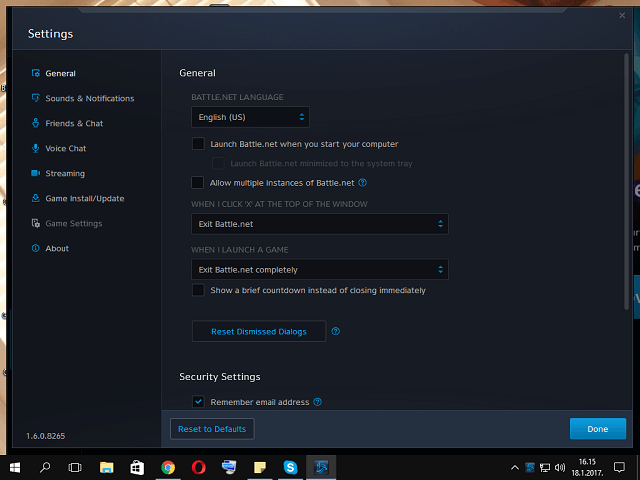Click help icon next to Reset Dismissed Dialogs
This screenshot has width=640, height=480.
pos(336,331)
